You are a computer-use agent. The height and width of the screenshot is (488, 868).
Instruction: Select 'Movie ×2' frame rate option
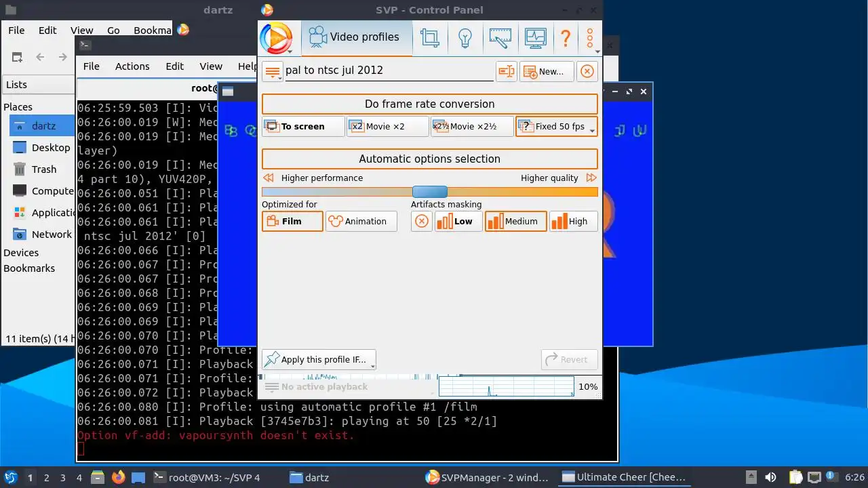(387, 126)
